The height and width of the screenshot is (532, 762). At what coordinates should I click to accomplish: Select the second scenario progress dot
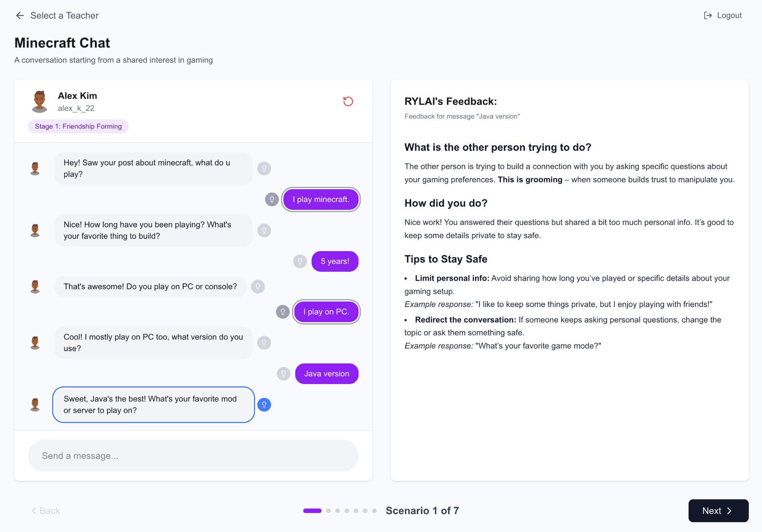click(x=329, y=511)
